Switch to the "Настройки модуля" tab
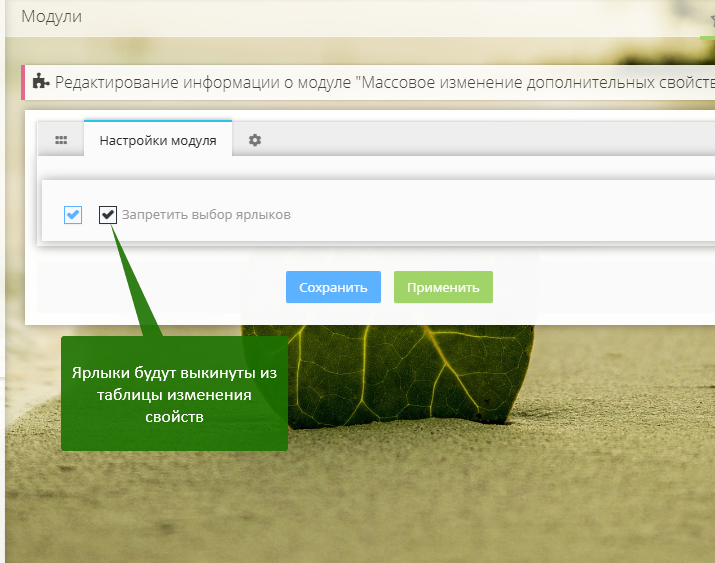 [158, 141]
